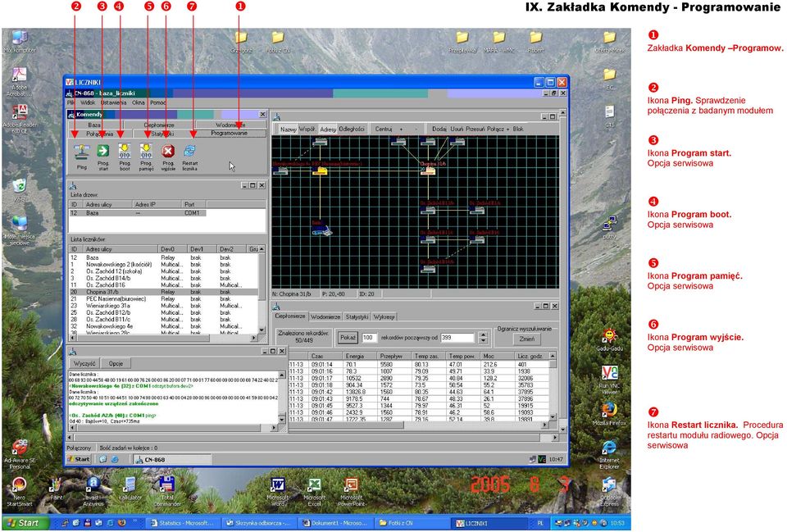Image resolution: width=787 pixels, height=532 pixels.
Task: Click Połącz on the map toolbar
Action: tap(495, 130)
